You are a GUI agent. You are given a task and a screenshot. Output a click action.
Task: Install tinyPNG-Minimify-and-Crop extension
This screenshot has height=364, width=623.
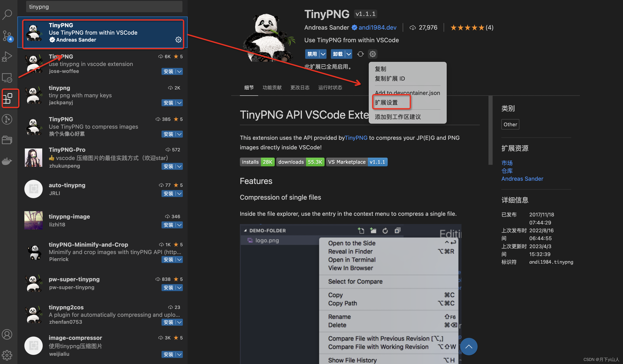[x=169, y=260]
